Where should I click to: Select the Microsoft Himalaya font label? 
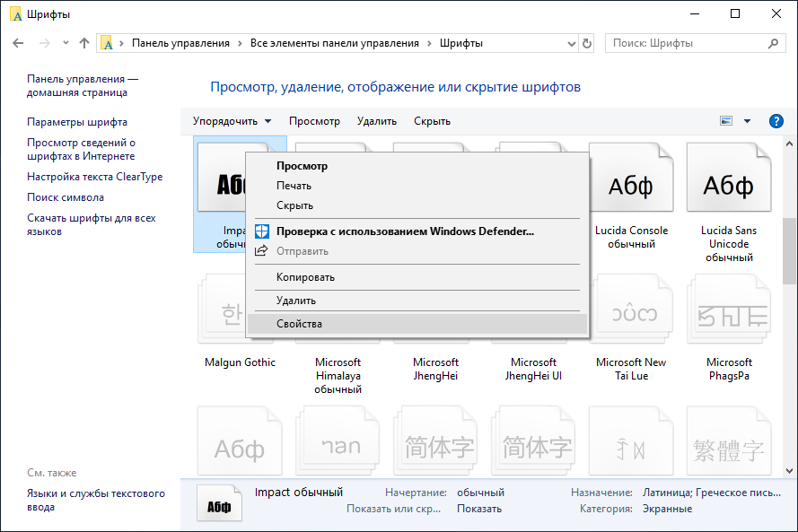[338, 376]
